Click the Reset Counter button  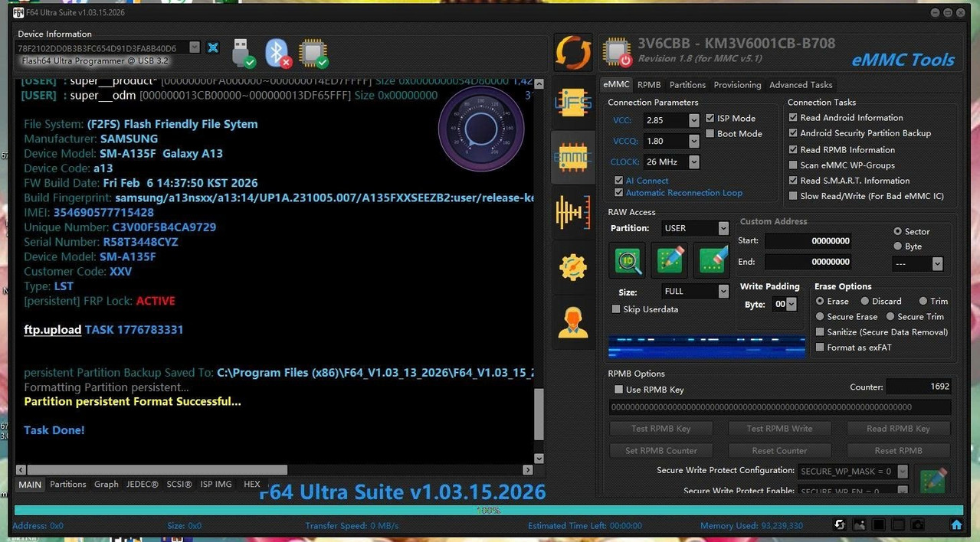point(780,451)
